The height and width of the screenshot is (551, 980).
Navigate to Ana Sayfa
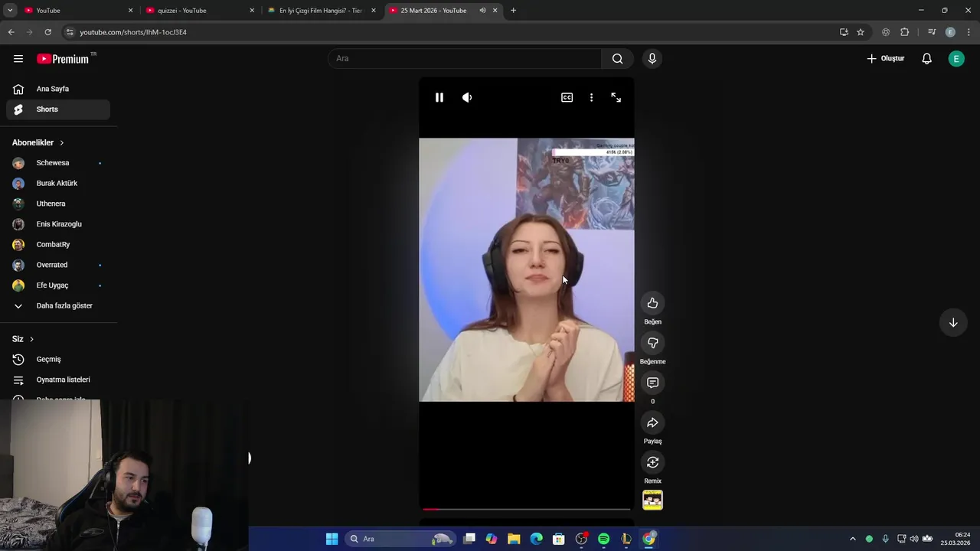pos(58,89)
